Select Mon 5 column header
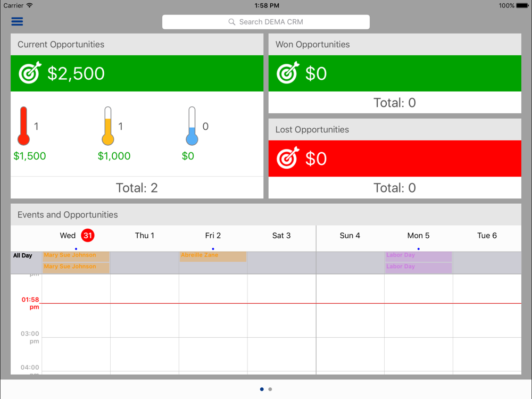Screen dimensions: 532x399 click(x=418, y=236)
